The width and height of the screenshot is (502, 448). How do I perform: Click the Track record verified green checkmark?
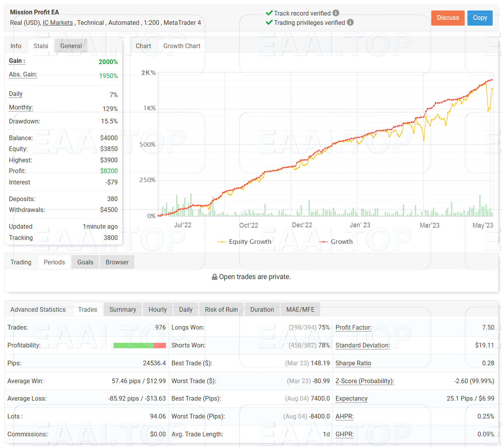pos(269,13)
